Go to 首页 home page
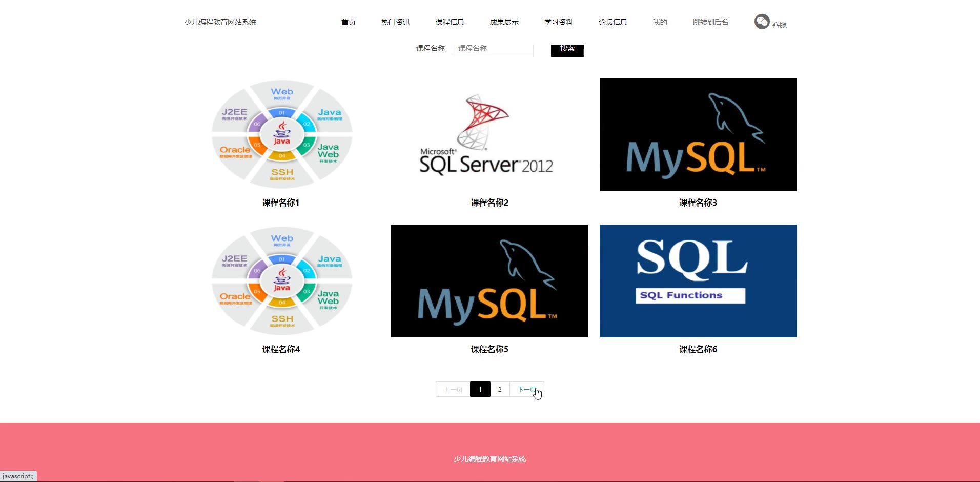The height and width of the screenshot is (482, 980). [x=349, y=22]
